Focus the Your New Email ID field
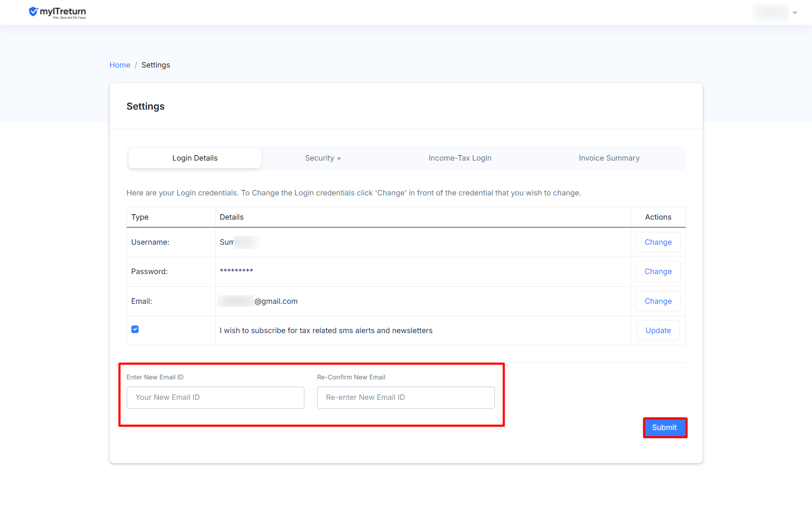Screen dimensions: 812x506 pyautogui.click(x=216, y=398)
